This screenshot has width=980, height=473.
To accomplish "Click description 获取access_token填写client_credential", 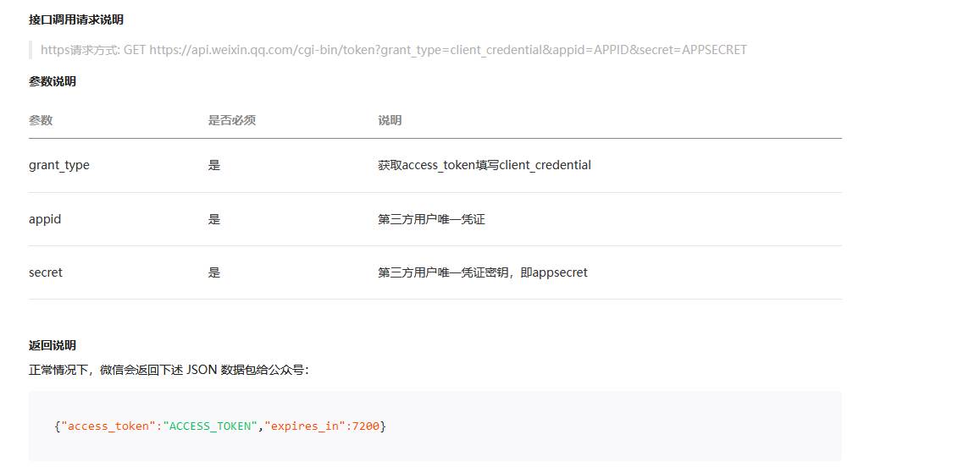I will click(484, 165).
